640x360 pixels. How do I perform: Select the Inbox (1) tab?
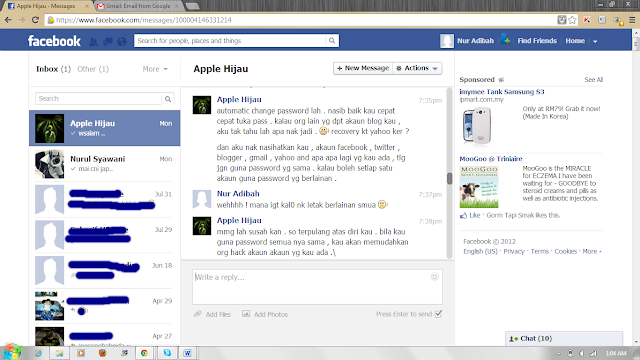[x=53, y=69]
